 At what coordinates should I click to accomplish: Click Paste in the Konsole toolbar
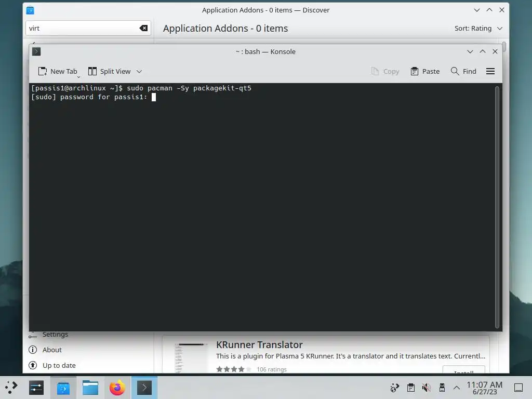tap(425, 71)
